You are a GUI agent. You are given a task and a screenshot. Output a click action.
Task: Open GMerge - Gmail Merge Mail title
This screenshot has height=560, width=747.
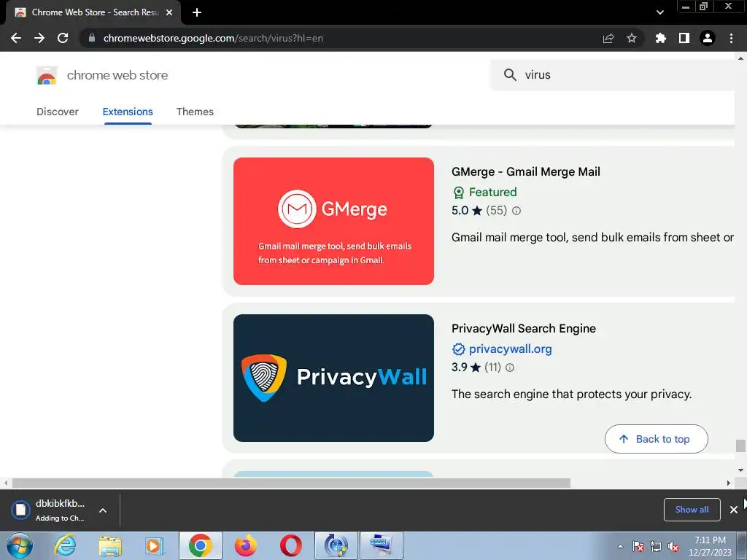pyautogui.click(x=525, y=172)
